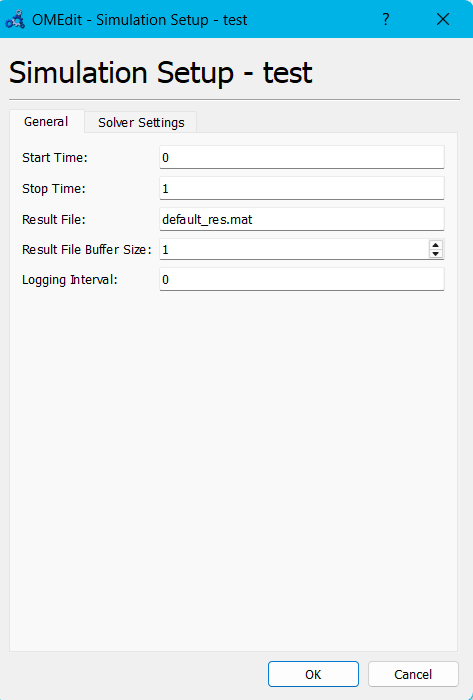
Task: Open the question mark help button
Action: point(386,19)
